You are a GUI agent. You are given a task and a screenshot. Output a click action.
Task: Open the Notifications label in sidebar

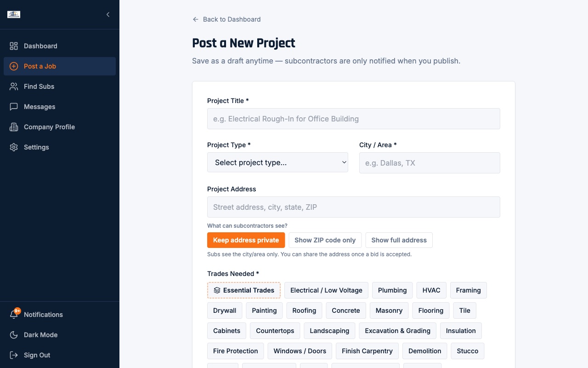(x=43, y=315)
